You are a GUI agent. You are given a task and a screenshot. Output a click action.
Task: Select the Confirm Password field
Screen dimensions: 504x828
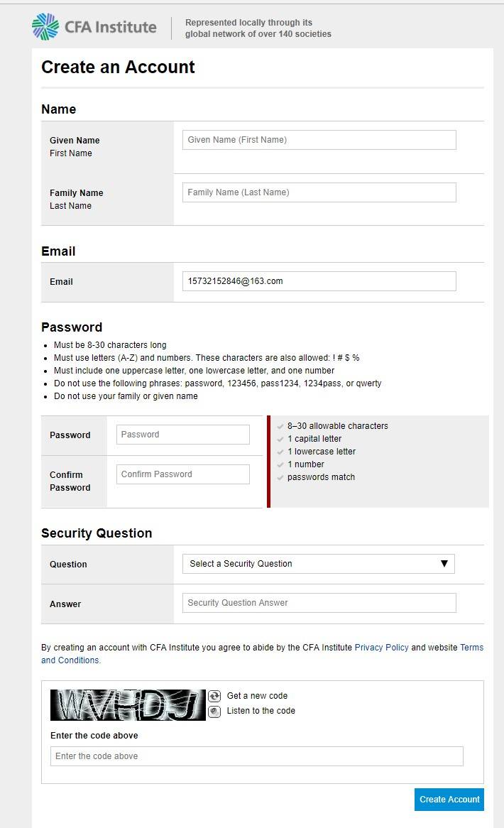[183, 474]
